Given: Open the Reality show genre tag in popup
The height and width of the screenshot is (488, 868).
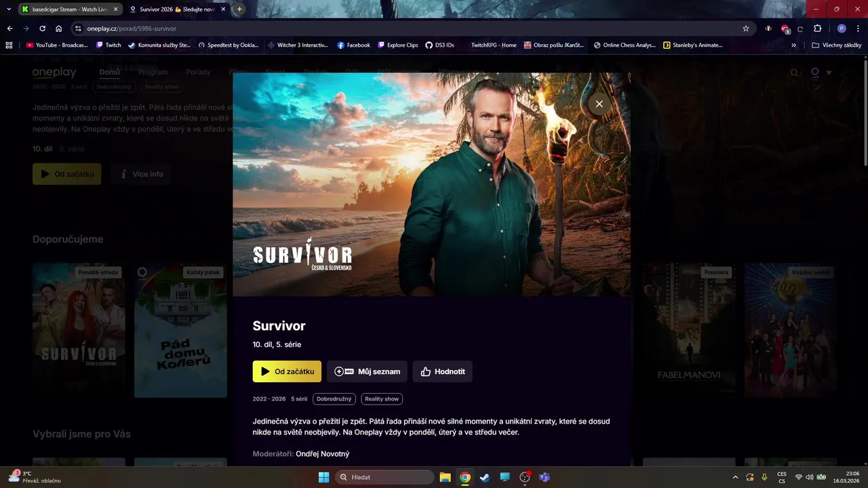Looking at the screenshot, I should (x=382, y=399).
